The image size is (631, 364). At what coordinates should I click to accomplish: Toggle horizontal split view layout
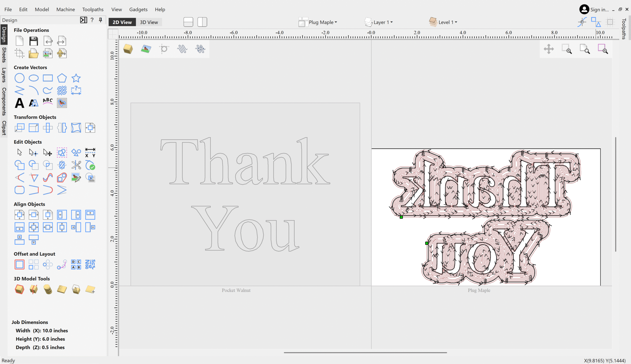tap(188, 22)
